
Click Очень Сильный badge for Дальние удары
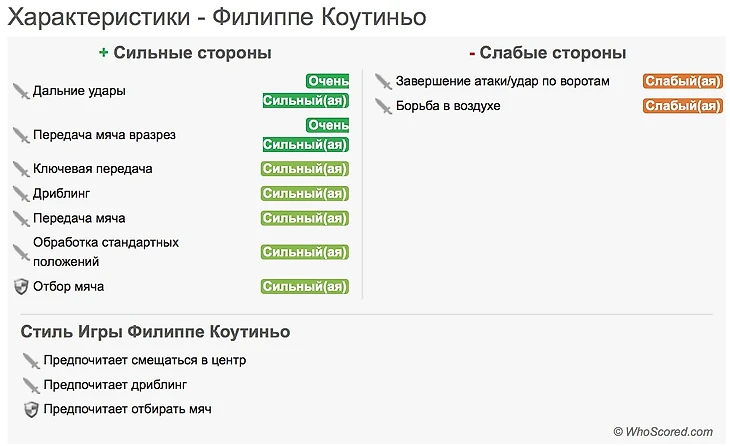tap(305, 91)
